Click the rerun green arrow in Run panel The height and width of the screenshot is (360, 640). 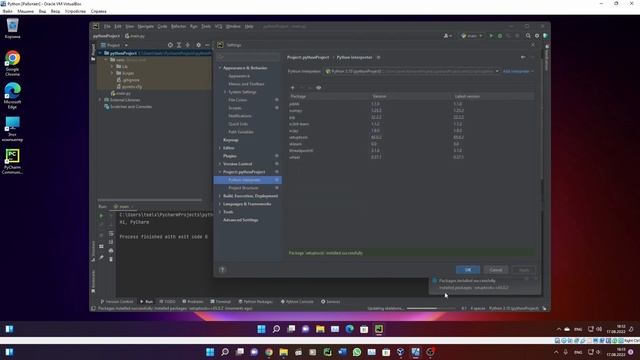101,215
